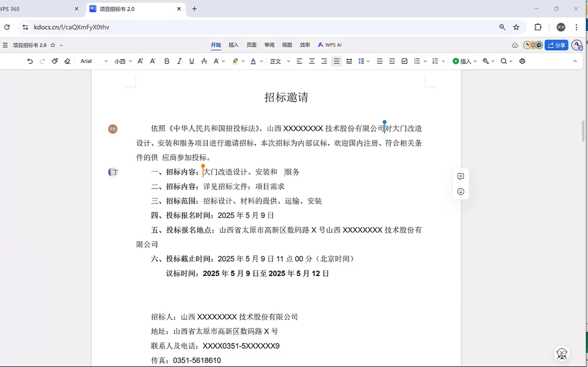Open the Arial font family dropdown
The height and width of the screenshot is (367, 588).
pyautogui.click(x=94, y=61)
